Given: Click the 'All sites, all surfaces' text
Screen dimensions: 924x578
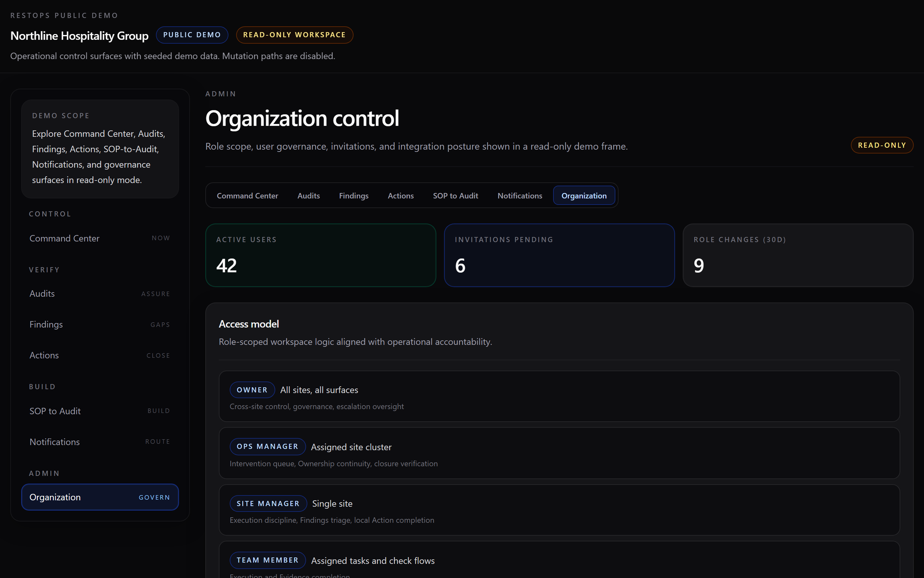Looking at the screenshot, I should (x=319, y=390).
